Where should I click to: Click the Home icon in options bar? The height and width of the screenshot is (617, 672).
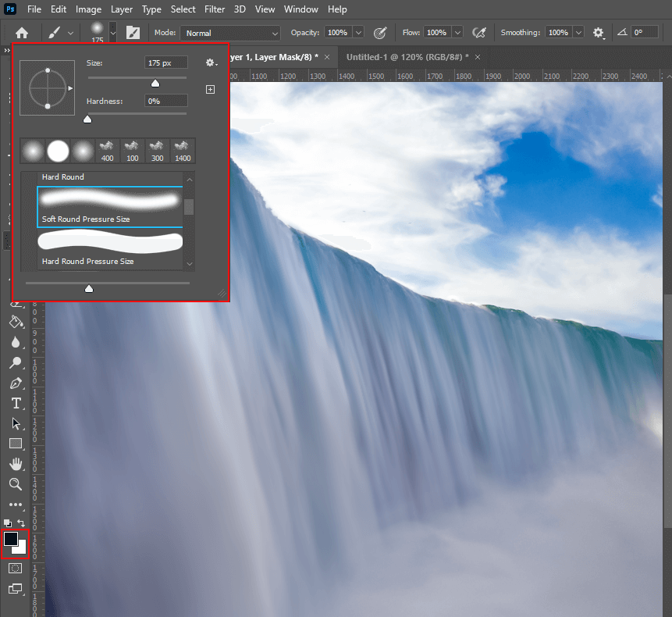pyautogui.click(x=22, y=33)
